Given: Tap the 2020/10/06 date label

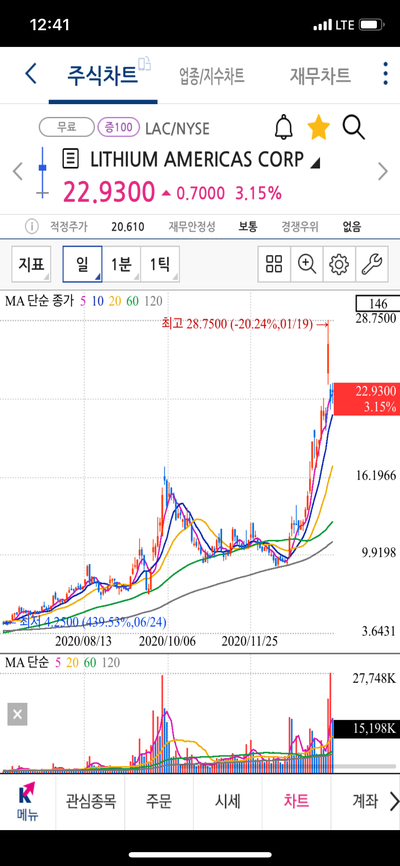Looking at the screenshot, I should [x=167, y=642].
